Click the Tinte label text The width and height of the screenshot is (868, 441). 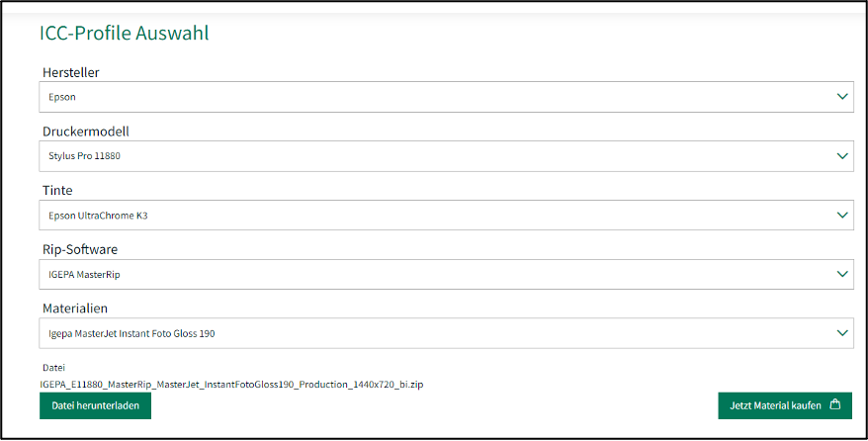tap(57, 190)
